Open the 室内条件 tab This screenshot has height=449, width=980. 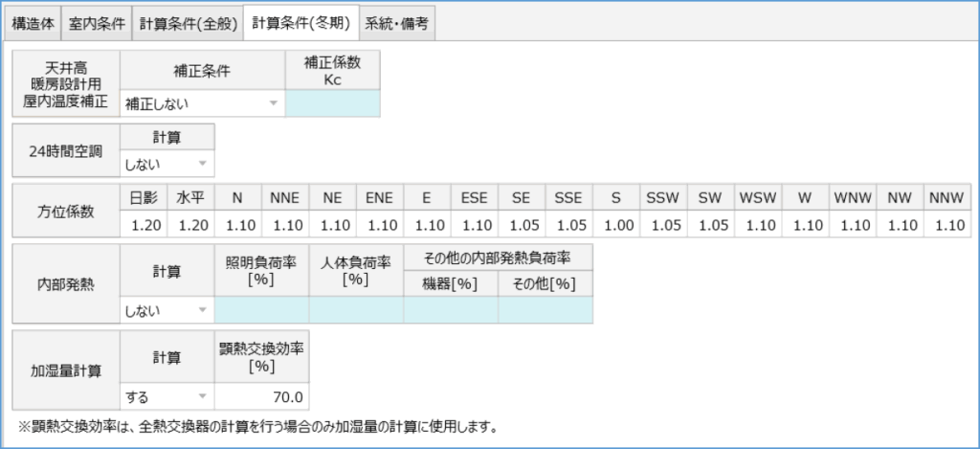click(x=97, y=25)
